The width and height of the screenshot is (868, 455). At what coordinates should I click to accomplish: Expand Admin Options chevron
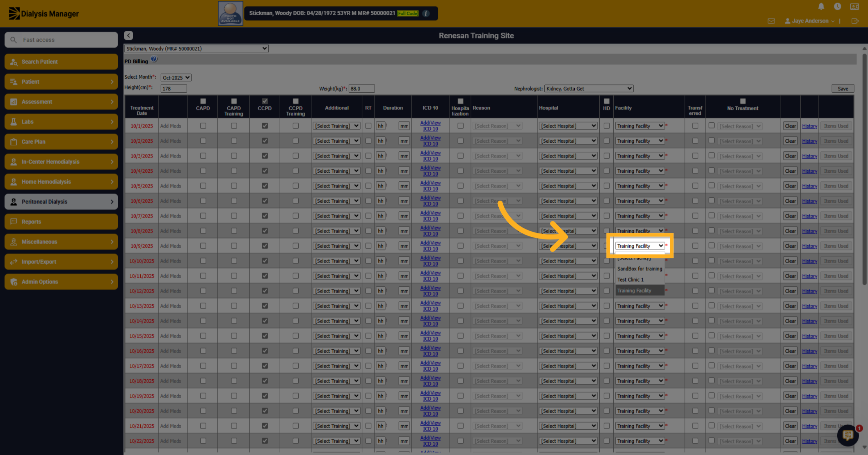[x=112, y=282]
